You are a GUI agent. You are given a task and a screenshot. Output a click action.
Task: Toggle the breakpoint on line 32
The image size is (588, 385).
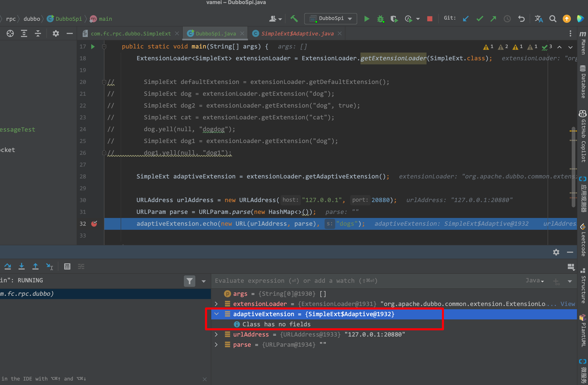point(94,224)
